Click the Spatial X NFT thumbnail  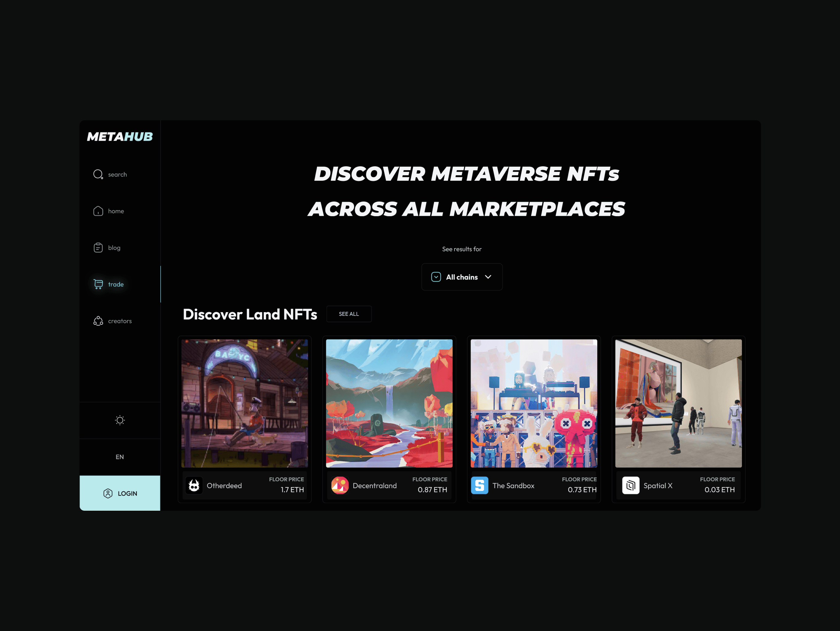click(678, 403)
